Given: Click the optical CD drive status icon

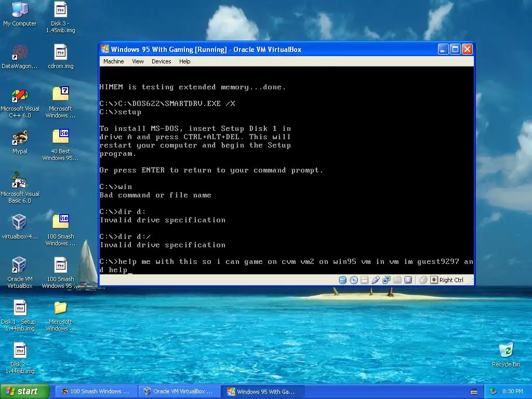Looking at the screenshot, I should (x=353, y=280).
